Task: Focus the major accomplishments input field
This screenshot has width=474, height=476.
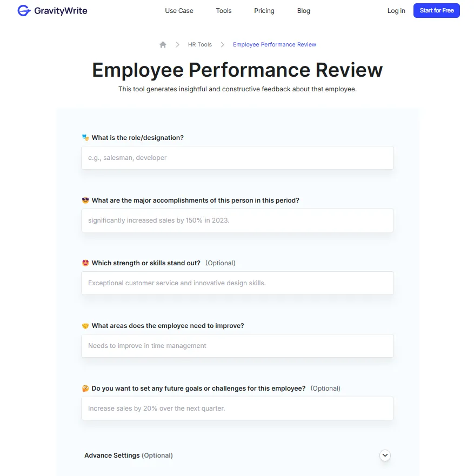Action: (x=237, y=220)
